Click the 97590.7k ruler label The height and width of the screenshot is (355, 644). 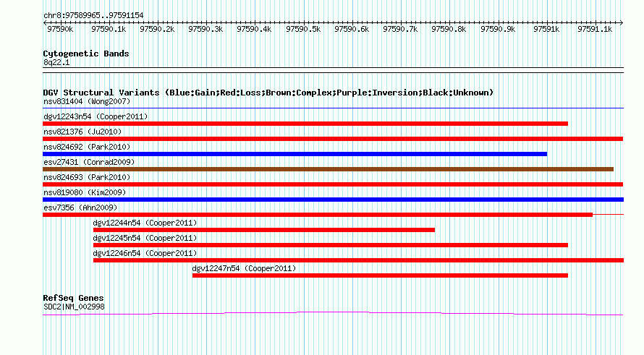[400, 29]
